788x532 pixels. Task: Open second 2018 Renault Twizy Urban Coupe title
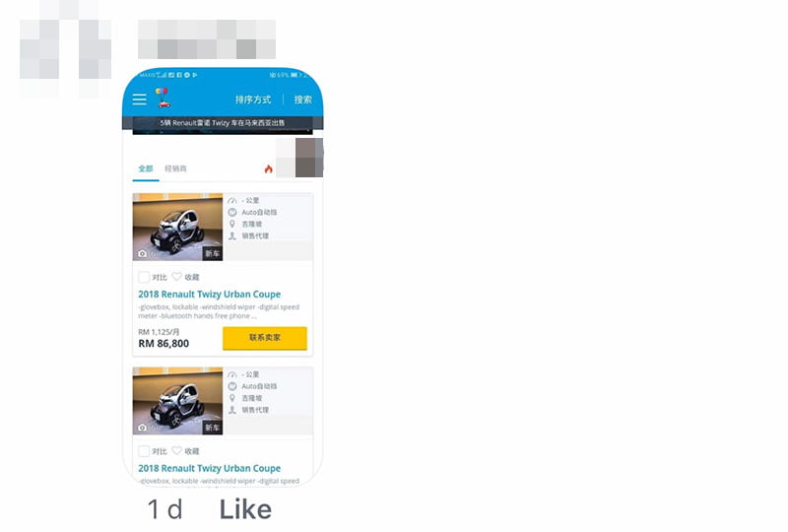(x=209, y=468)
